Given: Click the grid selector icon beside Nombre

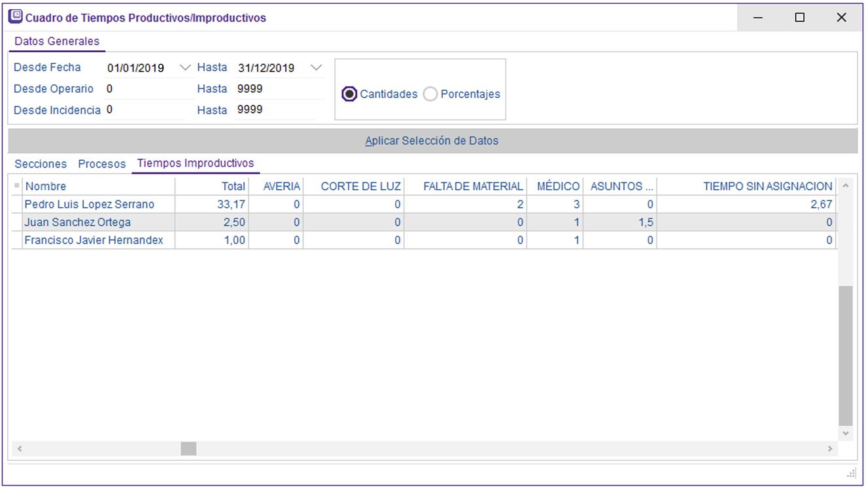Looking at the screenshot, I should 17,186.
